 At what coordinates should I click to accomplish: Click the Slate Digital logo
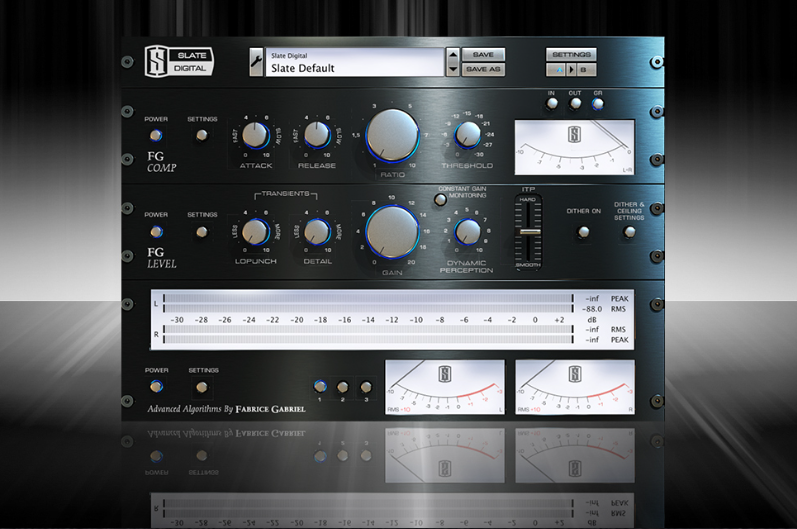pos(179,61)
